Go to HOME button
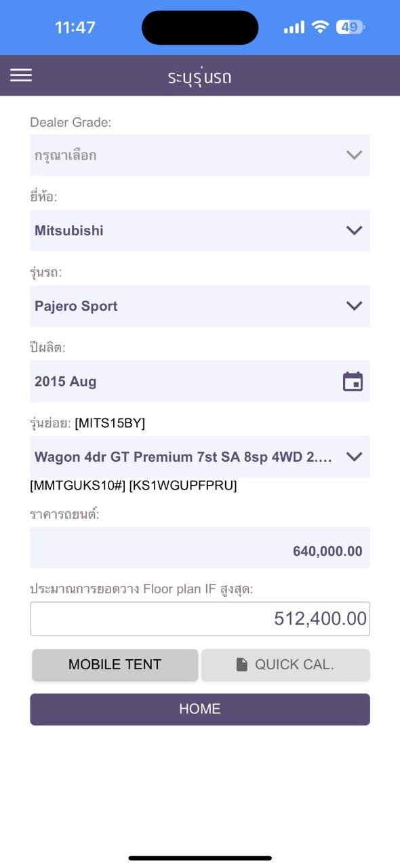Screen dimensions: 400x868 click(200, 709)
